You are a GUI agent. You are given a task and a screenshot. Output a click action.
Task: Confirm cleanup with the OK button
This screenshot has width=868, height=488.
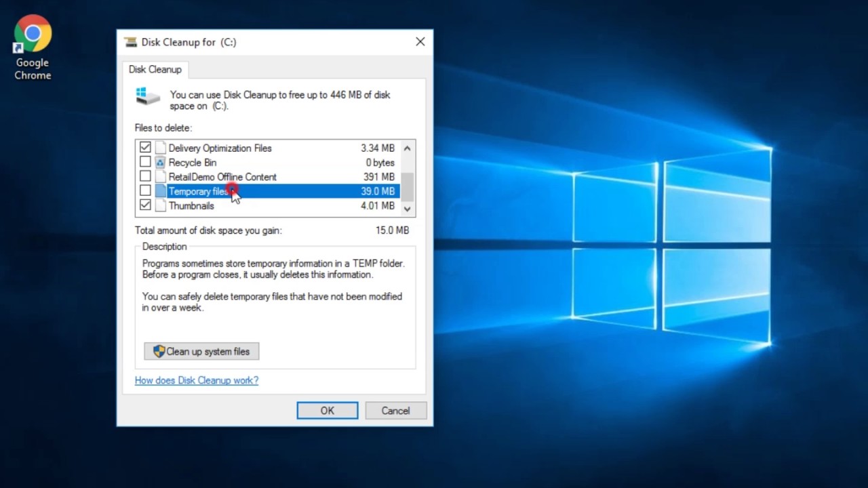327,410
